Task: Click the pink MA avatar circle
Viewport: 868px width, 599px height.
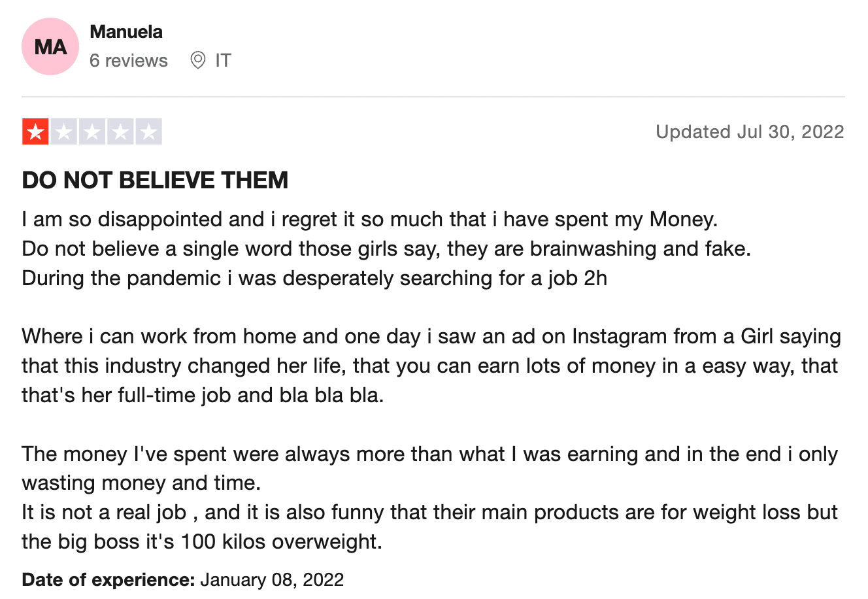Action: tap(50, 46)
